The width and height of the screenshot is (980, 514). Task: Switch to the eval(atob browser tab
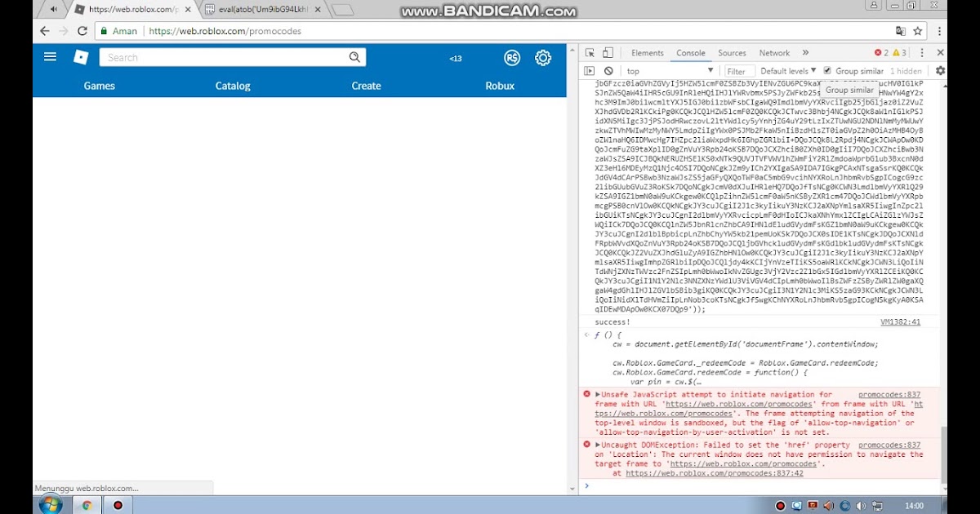pyautogui.click(x=263, y=10)
